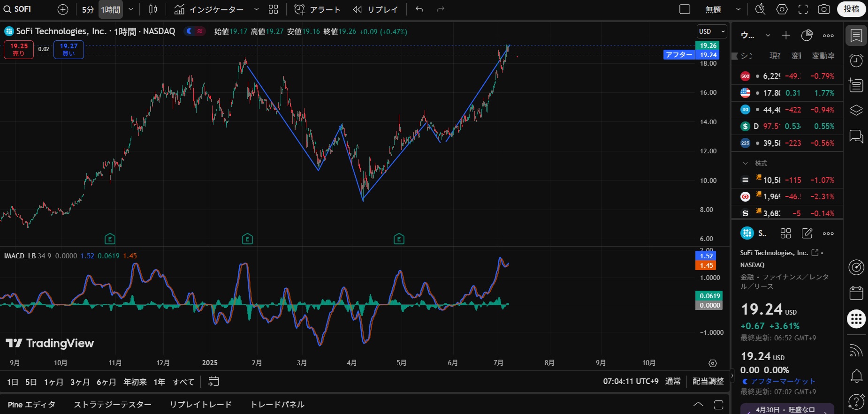Edit symbol note with pencil icon
Image resolution: width=868 pixels, height=414 pixels.
pyautogui.click(x=807, y=233)
